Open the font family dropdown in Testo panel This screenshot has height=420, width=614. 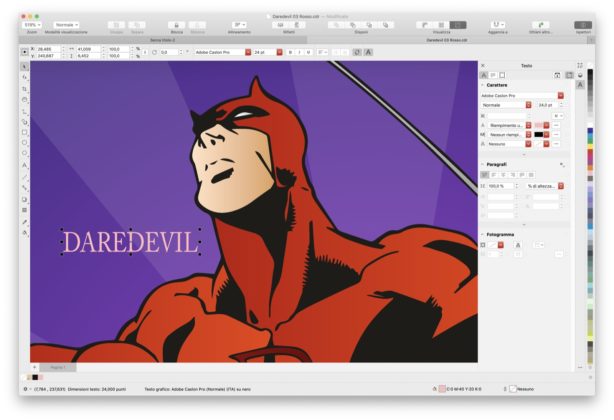(x=561, y=96)
